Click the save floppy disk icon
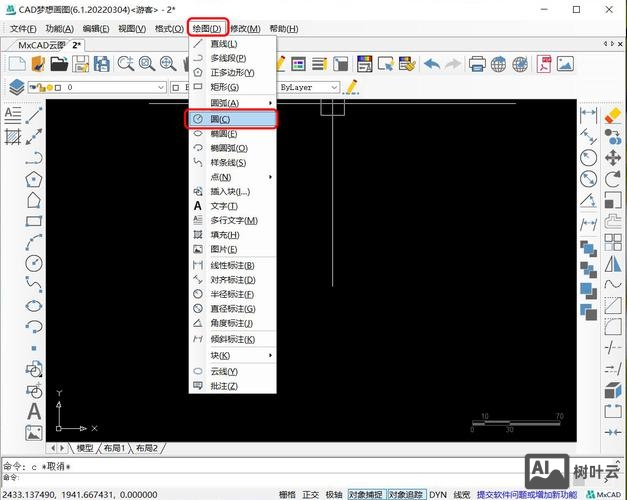627x500 pixels. point(81,64)
